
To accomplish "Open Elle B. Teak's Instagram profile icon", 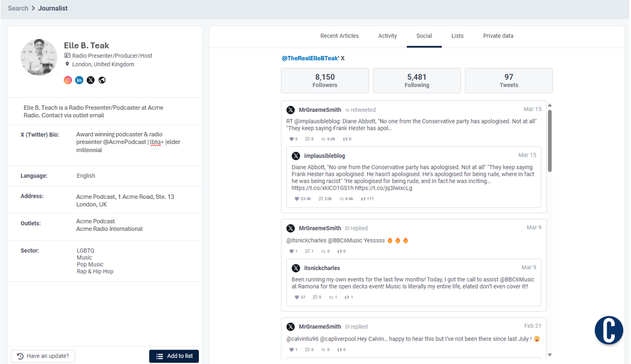I will (68, 80).
